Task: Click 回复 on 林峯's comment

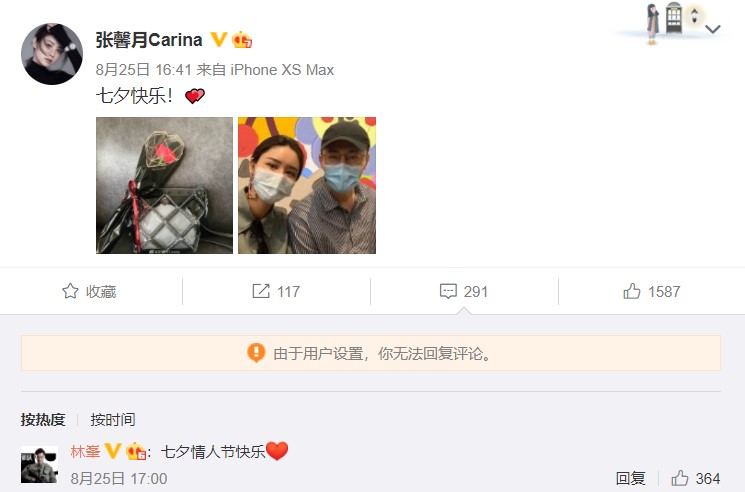Action: (630, 478)
